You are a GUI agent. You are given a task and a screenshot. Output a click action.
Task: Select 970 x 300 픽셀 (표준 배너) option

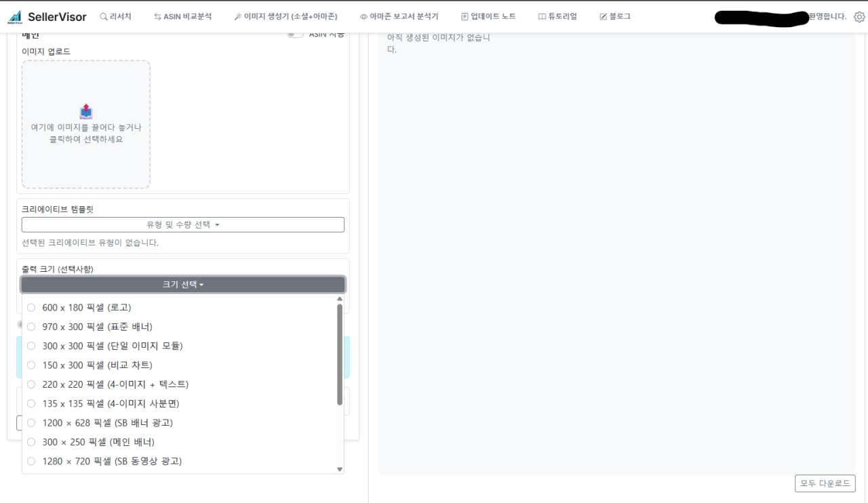coord(31,327)
